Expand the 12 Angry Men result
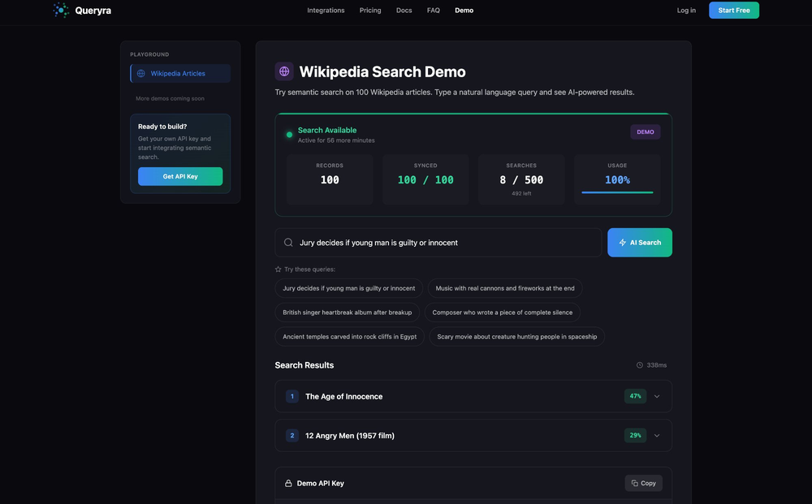This screenshot has width=812, height=504. pyautogui.click(x=655, y=433)
